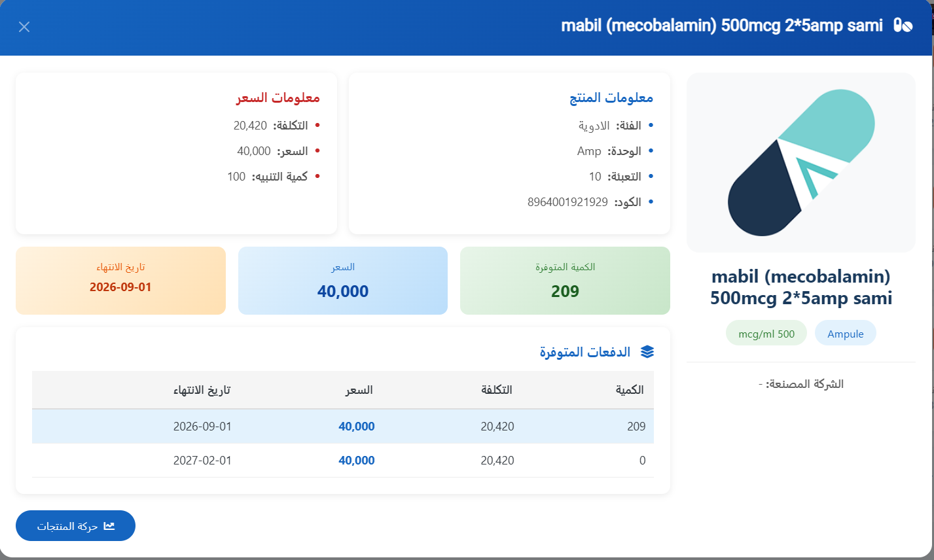Image resolution: width=934 pixels, height=560 pixels.
Task: Open حركة المنتجات product movement button
Action: tap(75, 526)
